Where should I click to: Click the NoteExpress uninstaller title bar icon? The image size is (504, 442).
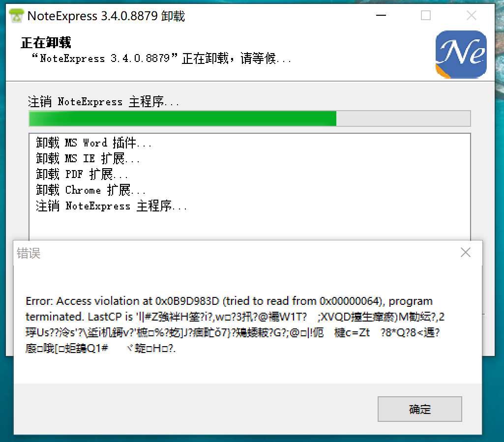pyautogui.click(x=16, y=16)
